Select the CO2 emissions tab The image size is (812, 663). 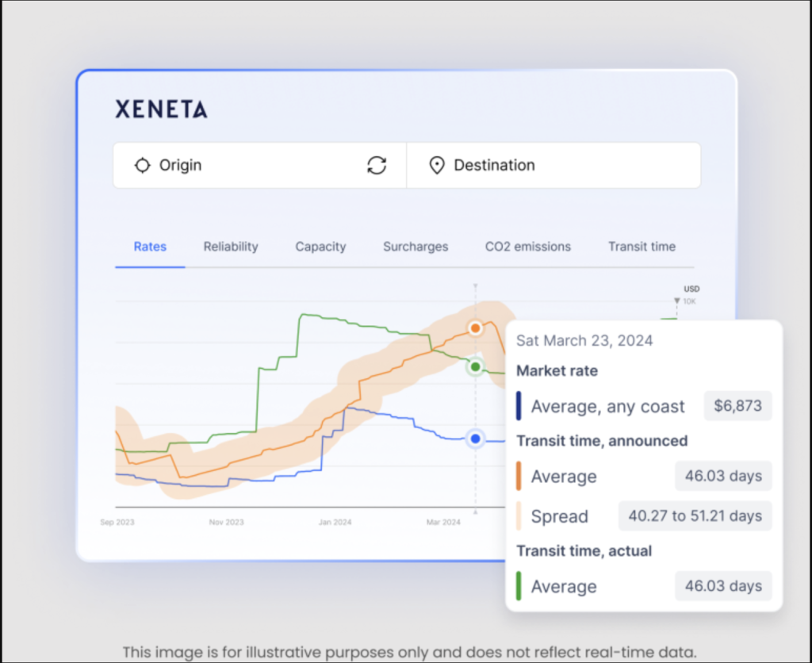tap(528, 247)
